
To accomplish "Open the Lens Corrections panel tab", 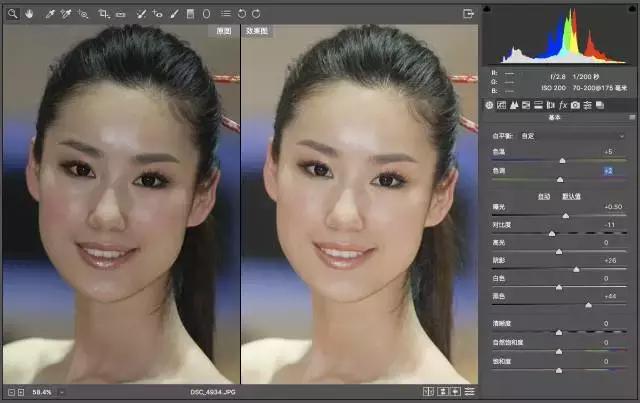I will coord(551,105).
